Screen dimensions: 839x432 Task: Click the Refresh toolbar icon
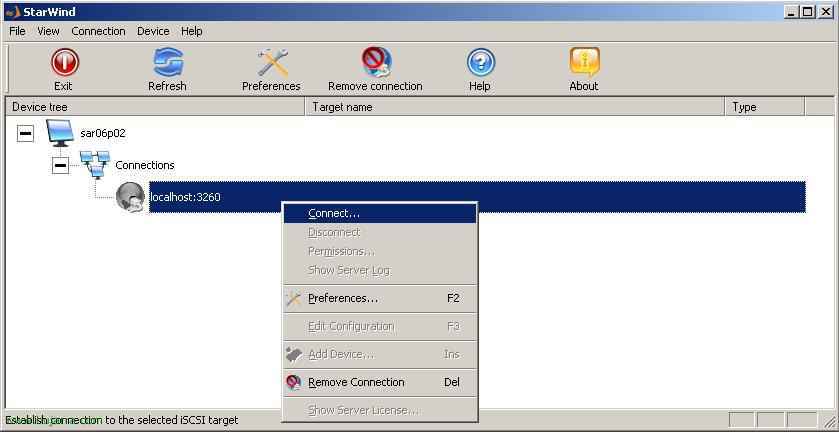coord(168,62)
